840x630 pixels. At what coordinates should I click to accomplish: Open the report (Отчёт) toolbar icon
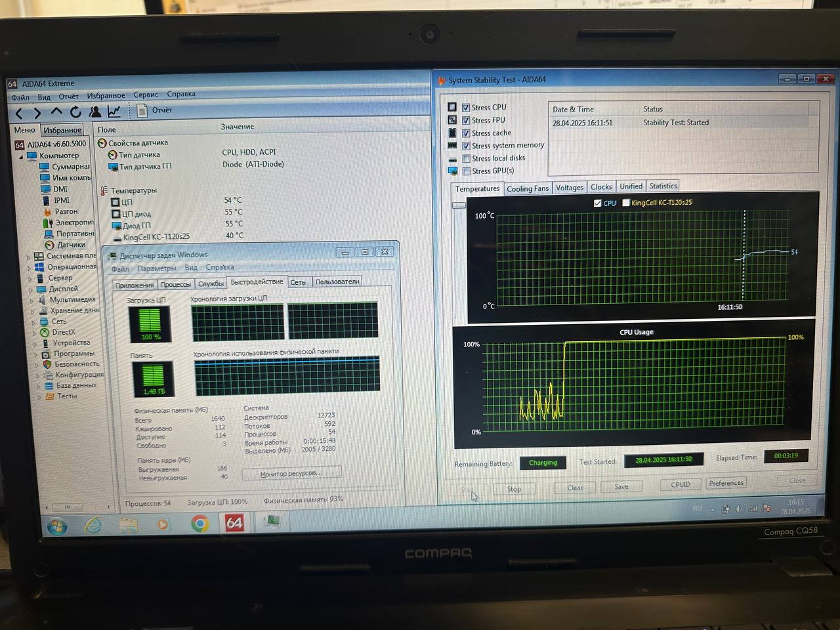point(142,111)
